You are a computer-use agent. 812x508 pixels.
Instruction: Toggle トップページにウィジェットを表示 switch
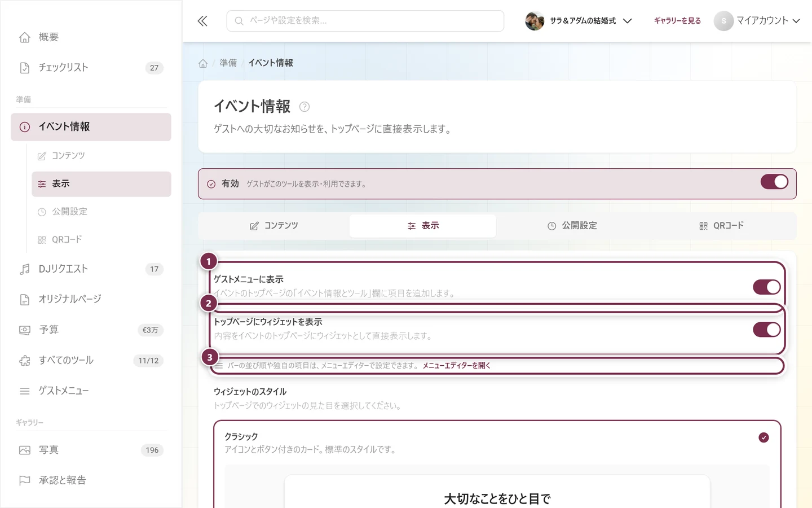[767, 330]
